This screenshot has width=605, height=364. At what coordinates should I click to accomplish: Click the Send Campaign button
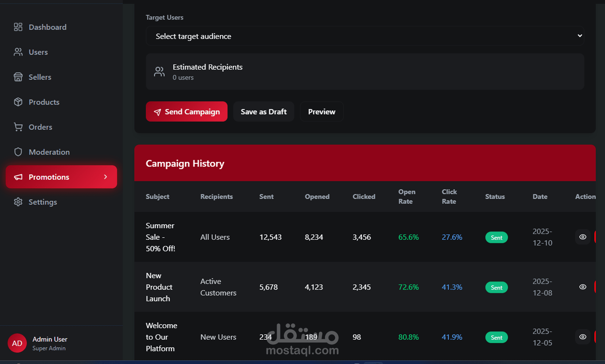pyautogui.click(x=187, y=112)
